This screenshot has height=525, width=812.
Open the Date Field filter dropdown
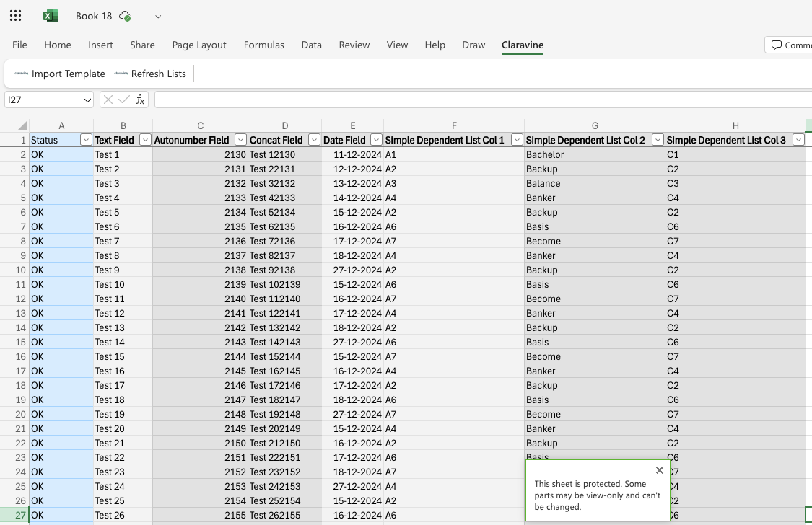tap(377, 140)
